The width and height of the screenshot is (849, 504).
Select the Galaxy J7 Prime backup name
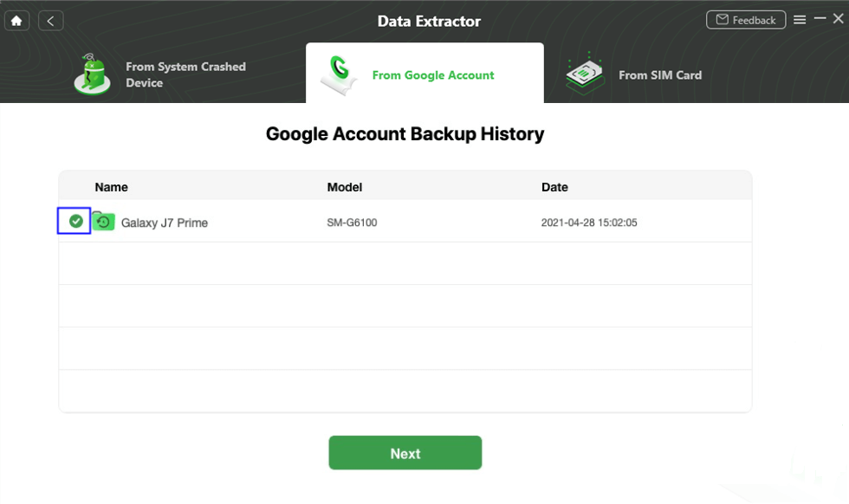coord(165,223)
